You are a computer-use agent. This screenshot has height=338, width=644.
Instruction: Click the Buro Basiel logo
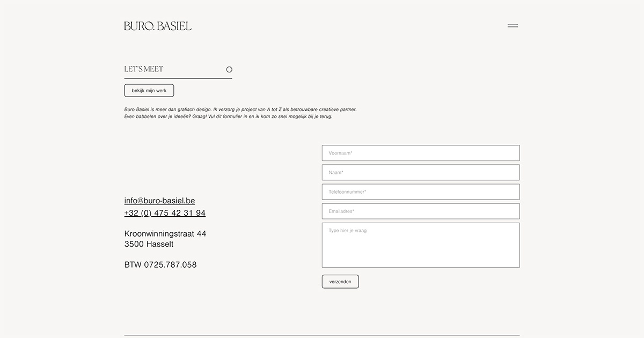pos(157,25)
